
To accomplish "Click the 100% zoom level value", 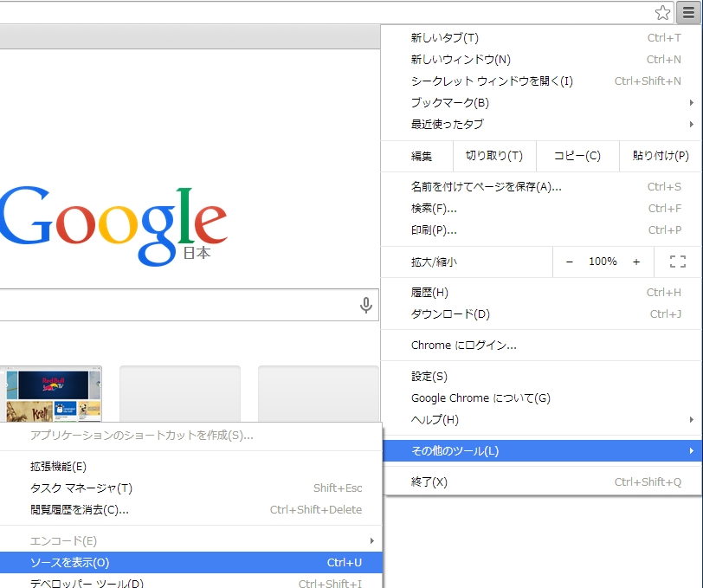I will coord(603,262).
